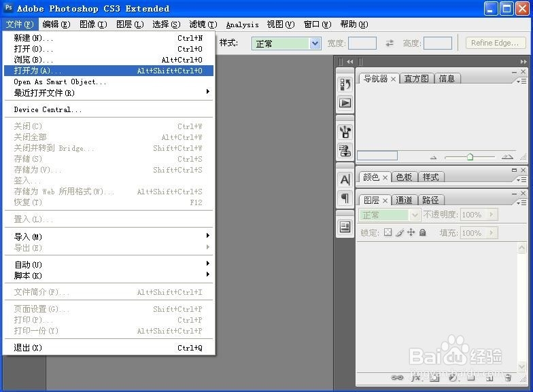
Task: Toggle lock position move icon
Action: point(411,232)
